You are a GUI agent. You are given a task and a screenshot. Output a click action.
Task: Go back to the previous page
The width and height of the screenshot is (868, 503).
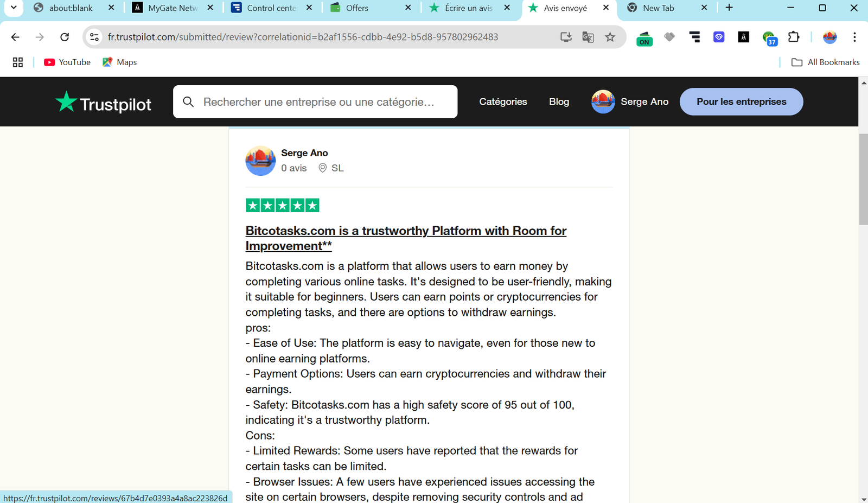[15, 37]
